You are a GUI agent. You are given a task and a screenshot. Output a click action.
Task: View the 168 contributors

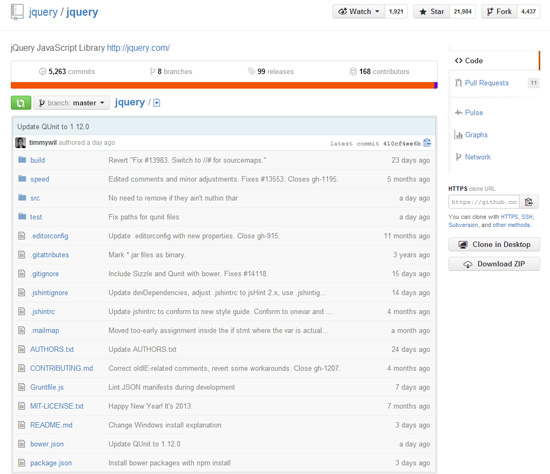379,72
